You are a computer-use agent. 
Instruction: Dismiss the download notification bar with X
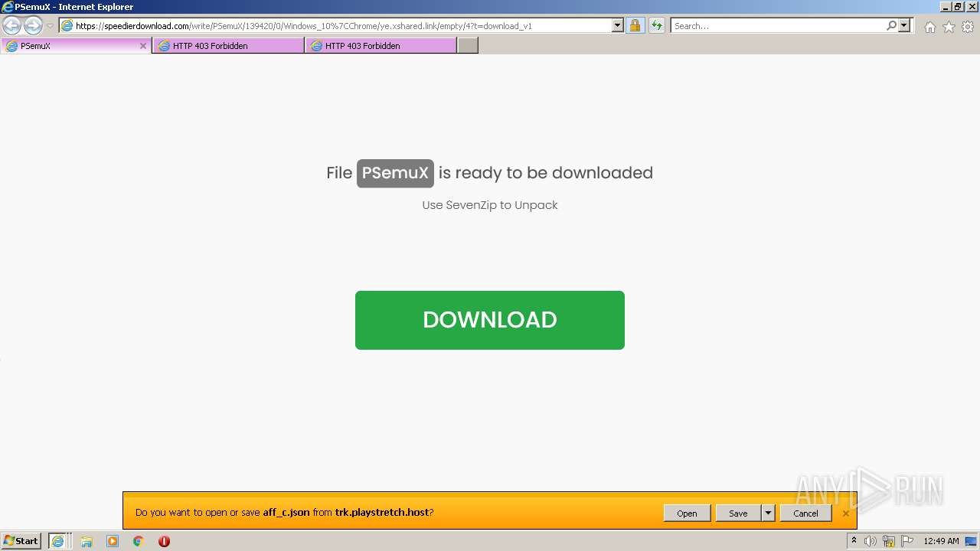pyautogui.click(x=845, y=514)
